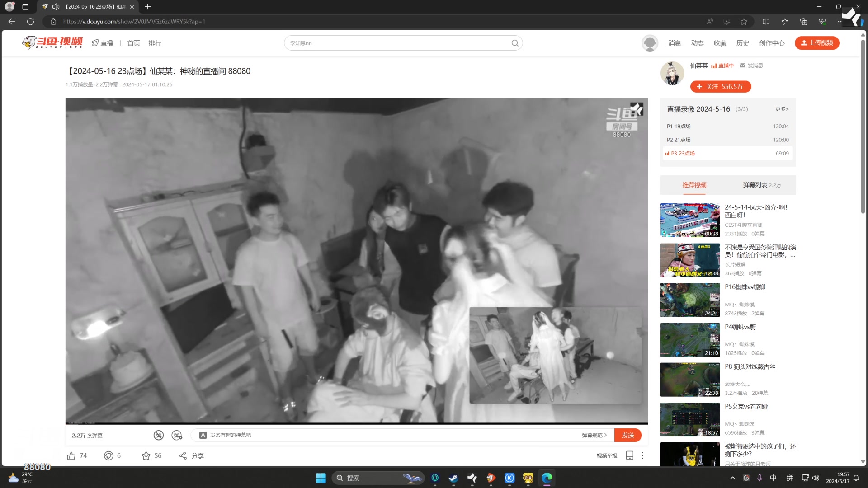The height and width of the screenshot is (488, 868).
Task: Switch to the 弹幕列表 tab
Action: pyautogui.click(x=755, y=185)
